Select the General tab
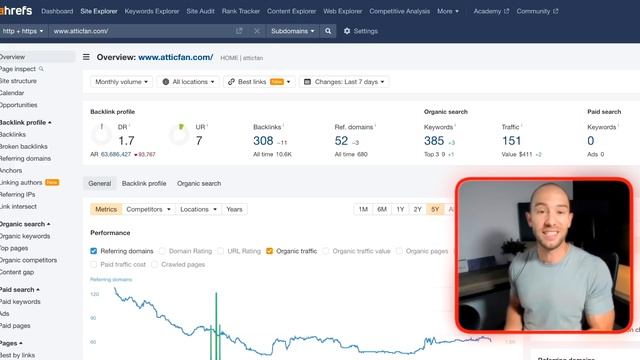This screenshot has width=640, height=360. tap(100, 184)
